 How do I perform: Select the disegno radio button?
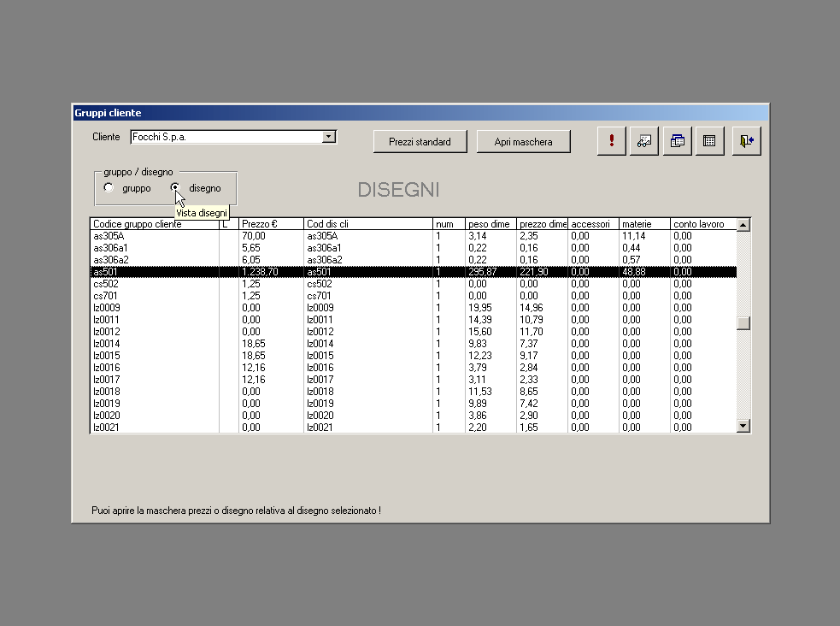(x=175, y=187)
